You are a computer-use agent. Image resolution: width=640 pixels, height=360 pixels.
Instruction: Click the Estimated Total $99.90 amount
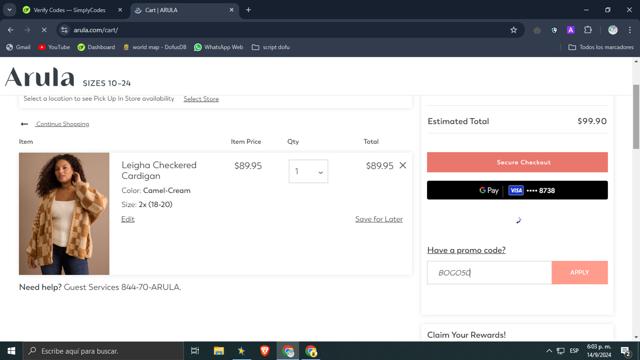coord(592,121)
